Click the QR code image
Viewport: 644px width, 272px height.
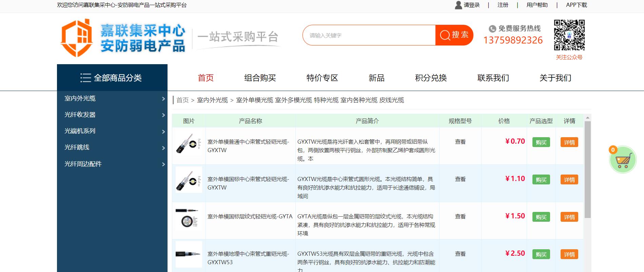569,35
